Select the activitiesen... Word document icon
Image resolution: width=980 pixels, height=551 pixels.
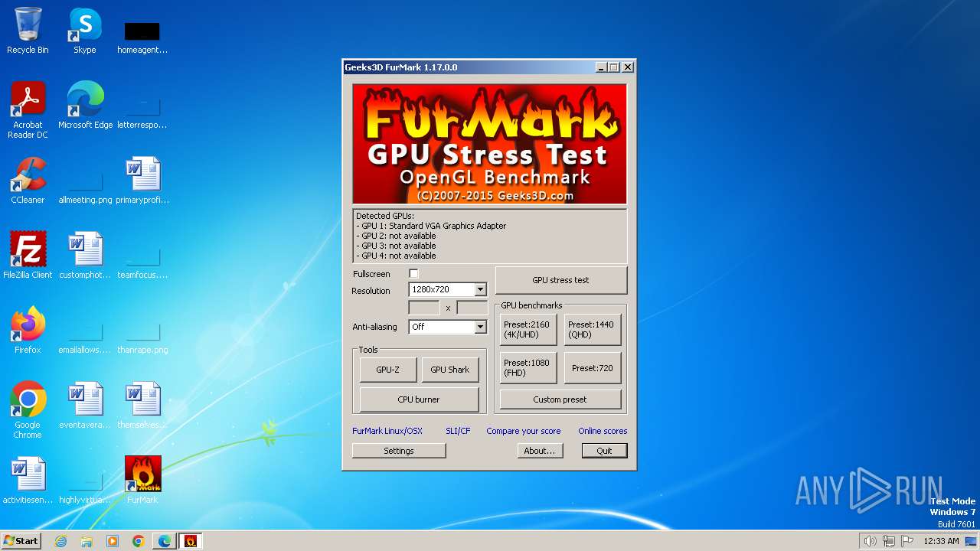[28, 481]
